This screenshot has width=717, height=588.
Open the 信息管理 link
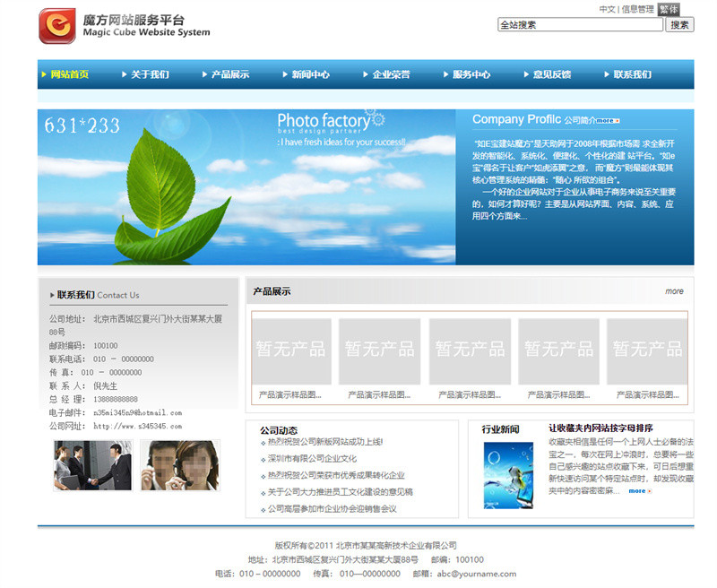tap(637, 9)
